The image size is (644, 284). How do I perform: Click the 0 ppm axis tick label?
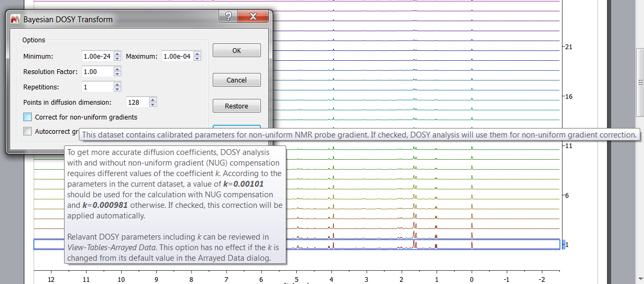click(471, 279)
